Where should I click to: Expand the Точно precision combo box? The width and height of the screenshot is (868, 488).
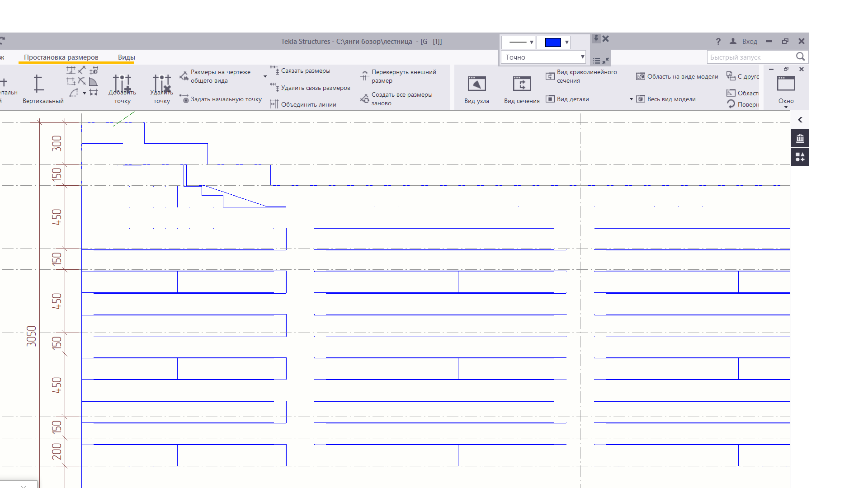tap(582, 57)
